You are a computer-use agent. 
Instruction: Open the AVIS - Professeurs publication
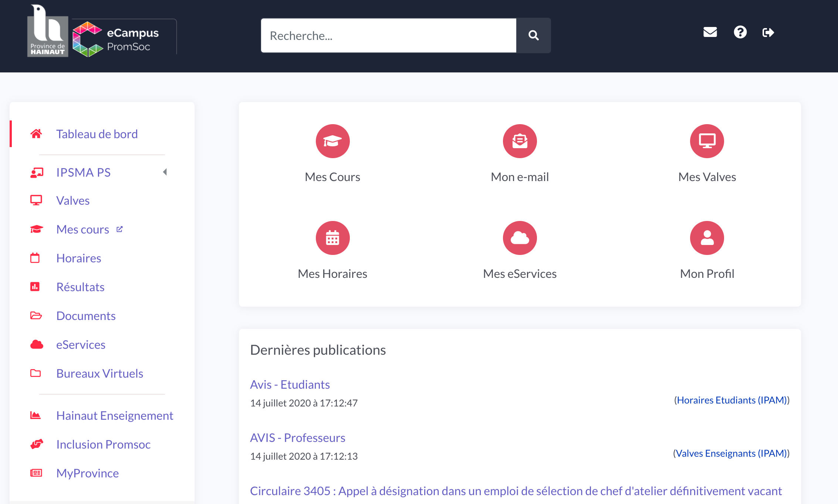click(297, 438)
